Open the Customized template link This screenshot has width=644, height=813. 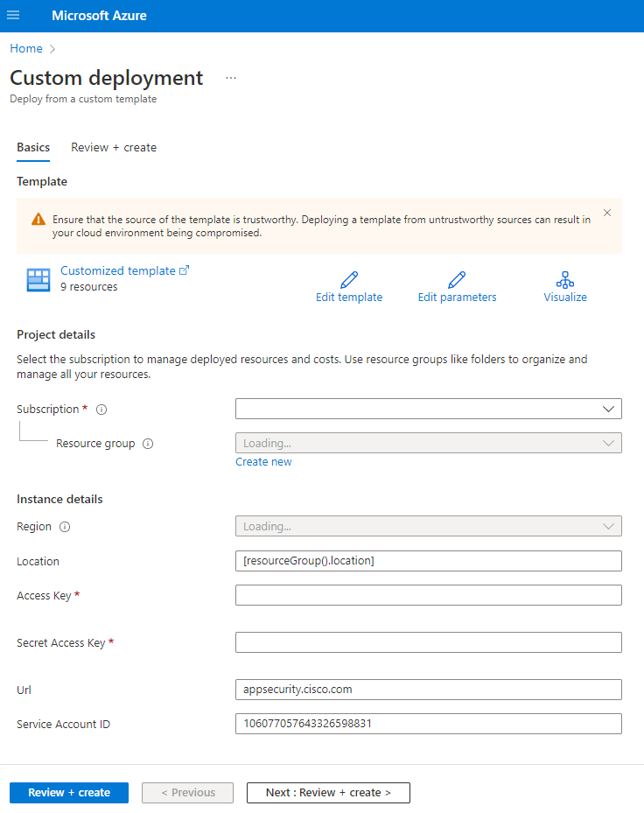[x=118, y=270]
